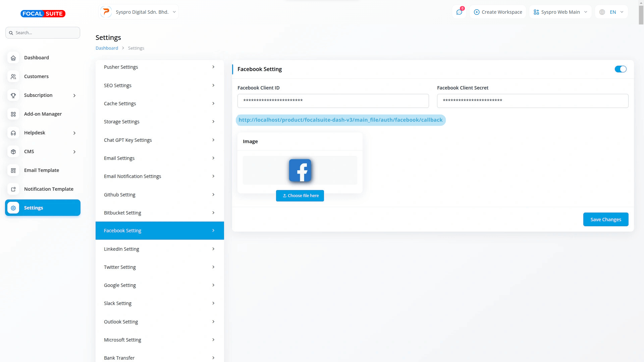Viewport: 644px width, 362px height.
Task: Click the Customers people icon
Action: [13, 76]
